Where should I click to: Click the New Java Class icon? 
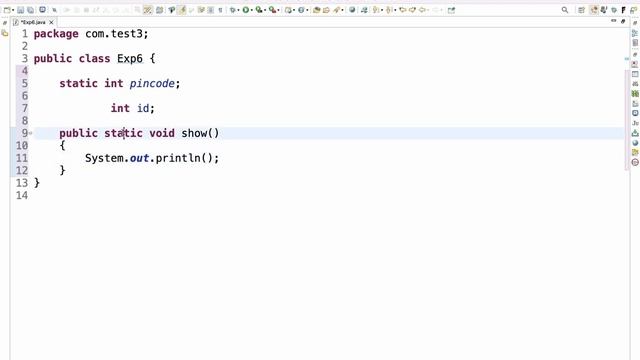(301, 10)
